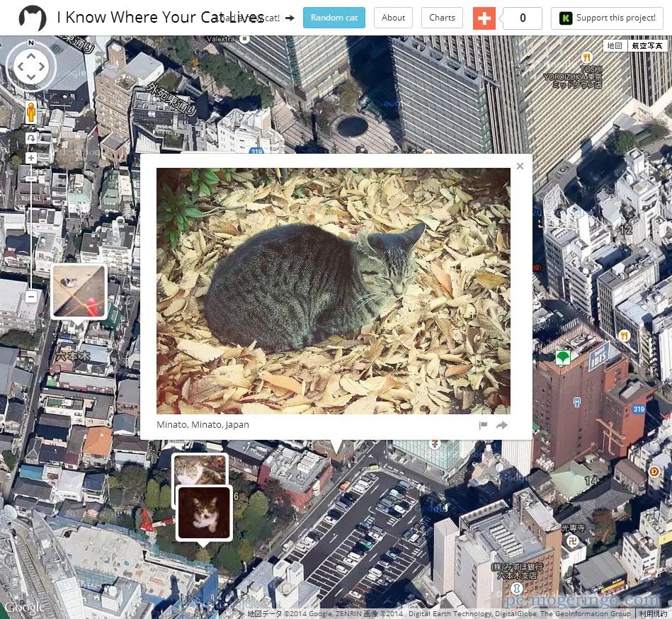Screen dimensions: 672x619
Task: Enable 航空写真 satellite view
Action: pos(647,45)
